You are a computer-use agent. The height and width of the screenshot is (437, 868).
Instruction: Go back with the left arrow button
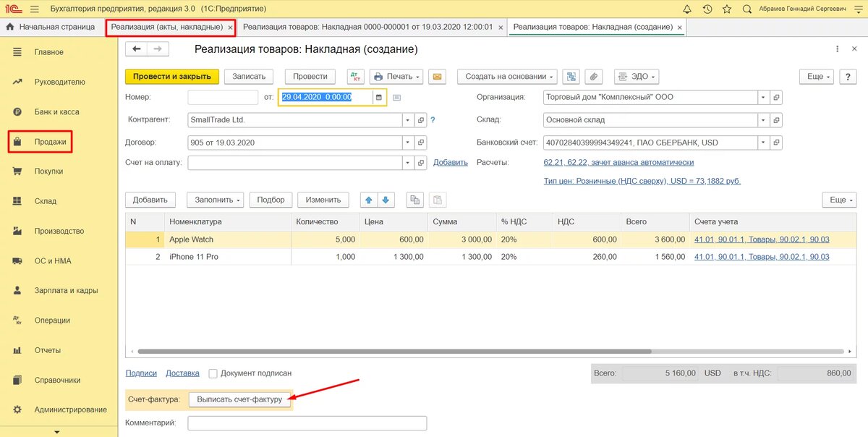137,49
